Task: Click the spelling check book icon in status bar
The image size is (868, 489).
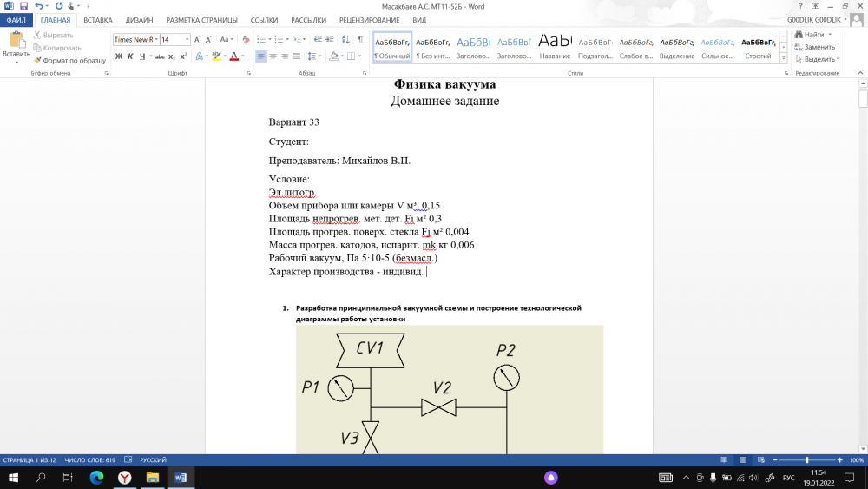Action: 128,459
